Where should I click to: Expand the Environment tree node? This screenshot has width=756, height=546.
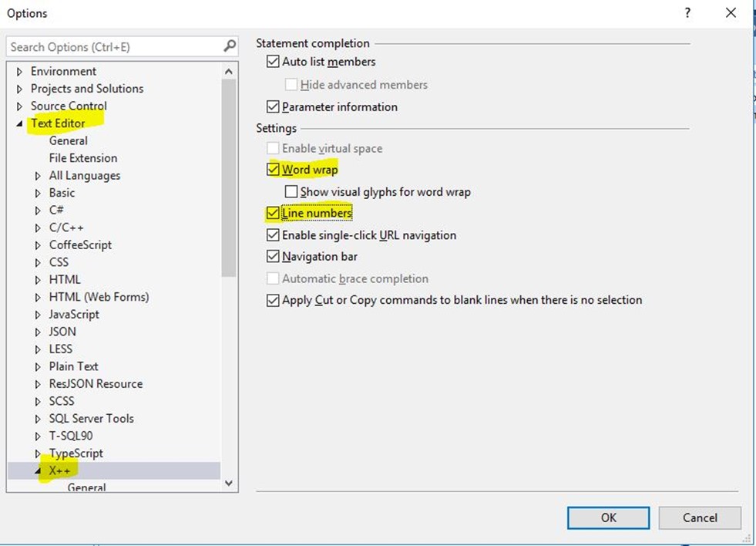20,72
